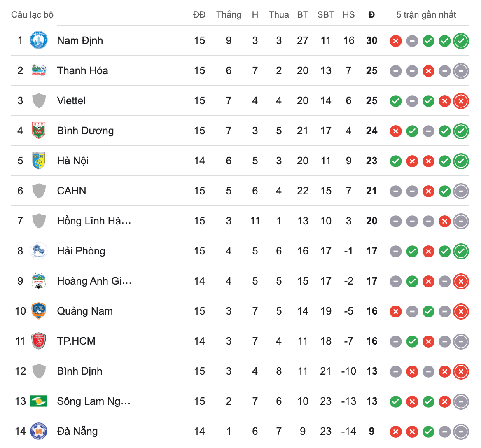Click the "Câu lạc bộ" column header
This screenshot has width=481, height=448.
tap(32, 15)
